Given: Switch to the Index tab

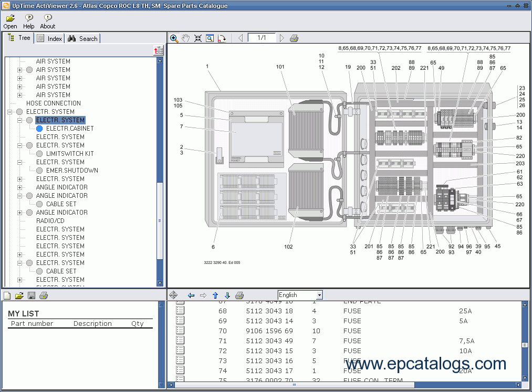Looking at the screenshot, I should pyautogui.click(x=49, y=38).
